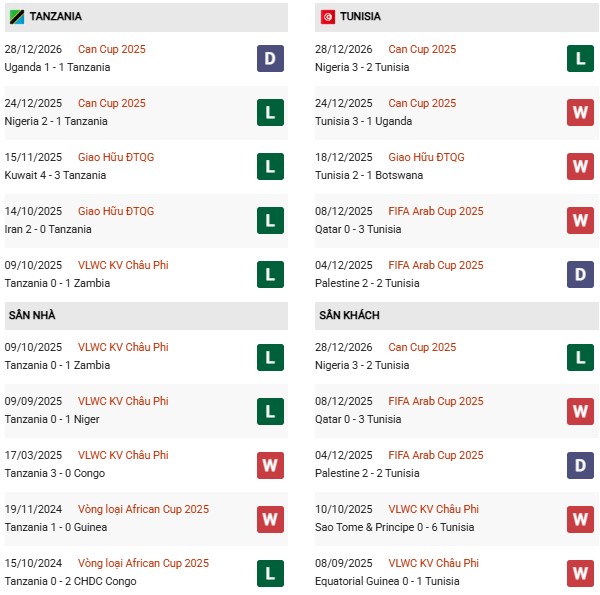Click the D badge for Palestine 2 - 2 Tunisia in the Tunisia section
The height and width of the screenshot is (595, 600).
(581, 274)
